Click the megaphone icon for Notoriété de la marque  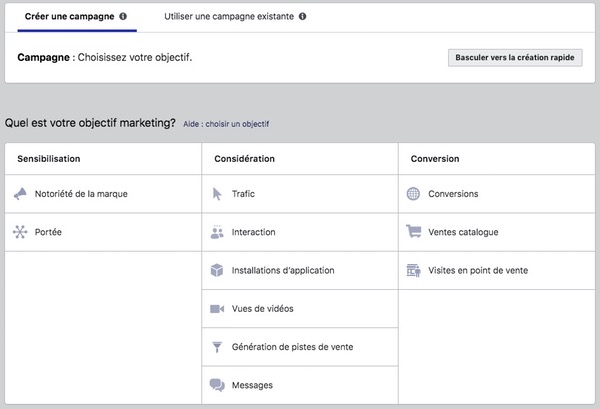[20, 194]
